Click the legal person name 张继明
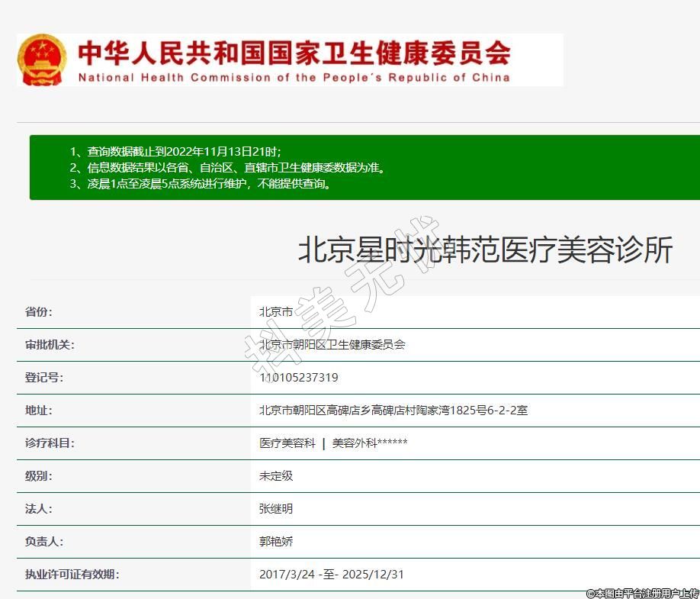This screenshot has height=599, width=700. 276,508
